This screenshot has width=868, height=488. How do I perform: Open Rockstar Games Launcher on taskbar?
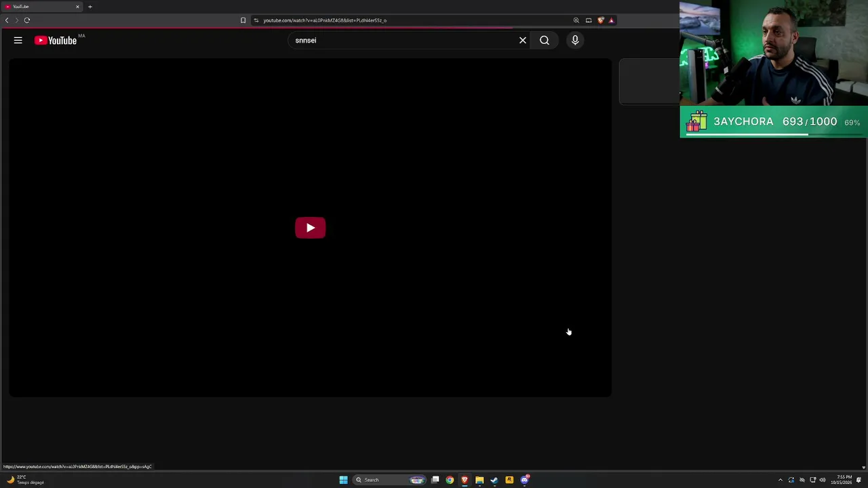coord(509,480)
